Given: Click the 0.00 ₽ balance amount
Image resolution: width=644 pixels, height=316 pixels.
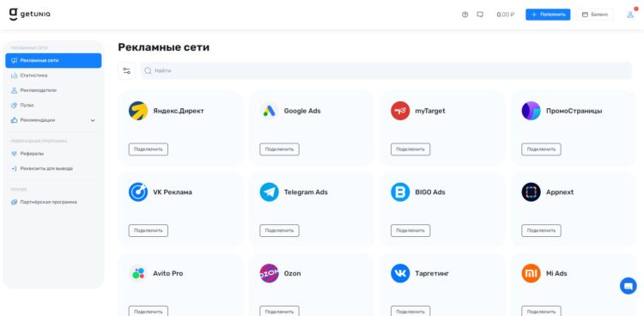Looking at the screenshot, I should (x=505, y=15).
